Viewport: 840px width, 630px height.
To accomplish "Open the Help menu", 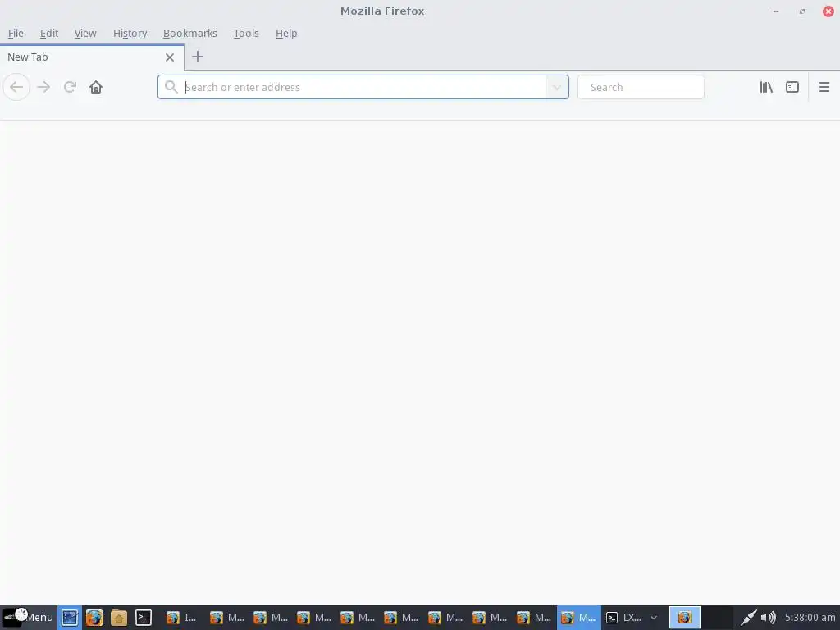I will 286,33.
